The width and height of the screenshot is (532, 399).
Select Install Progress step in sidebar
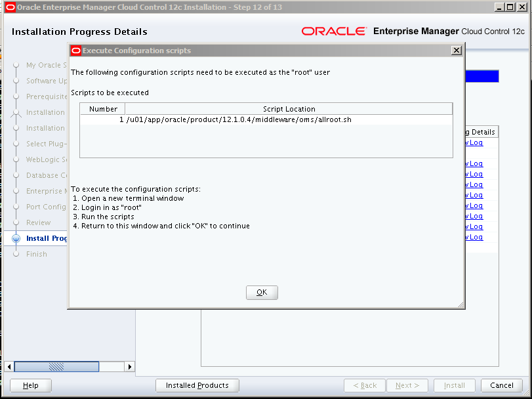tap(47, 238)
